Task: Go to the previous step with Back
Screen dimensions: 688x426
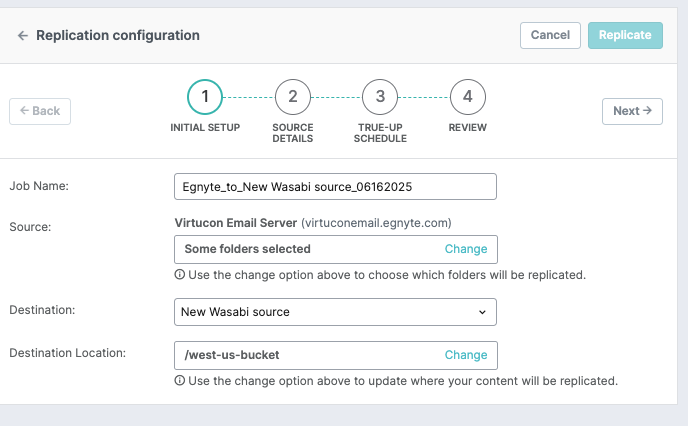Action: pos(40,111)
